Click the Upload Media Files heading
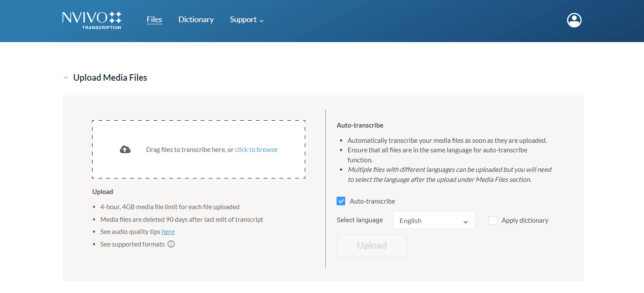Image resolution: width=644 pixels, height=293 pixels. [x=110, y=78]
